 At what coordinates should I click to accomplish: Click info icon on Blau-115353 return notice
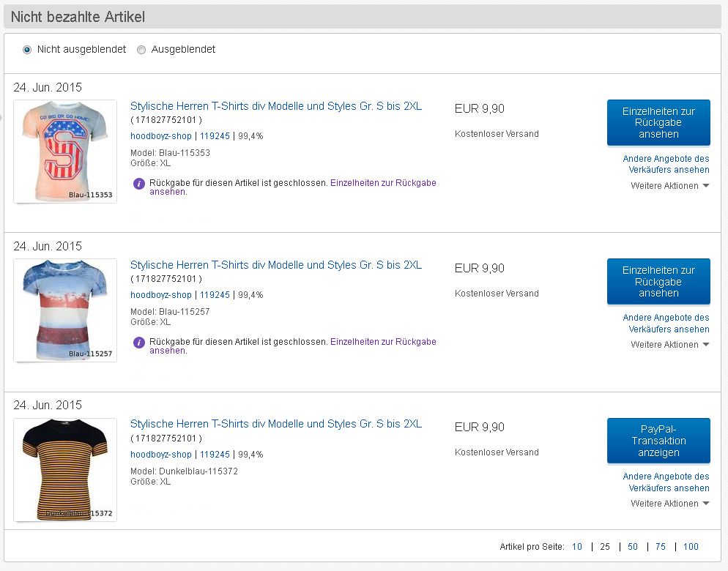[x=139, y=183]
